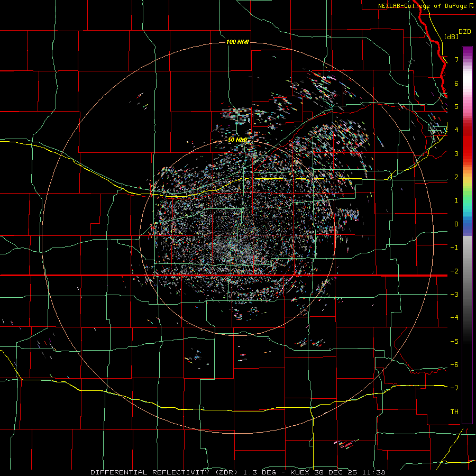The width and height of the screenshot is (476, 476).
Task: Click the 100 NMI range ring label
Action: pos(237,42)
